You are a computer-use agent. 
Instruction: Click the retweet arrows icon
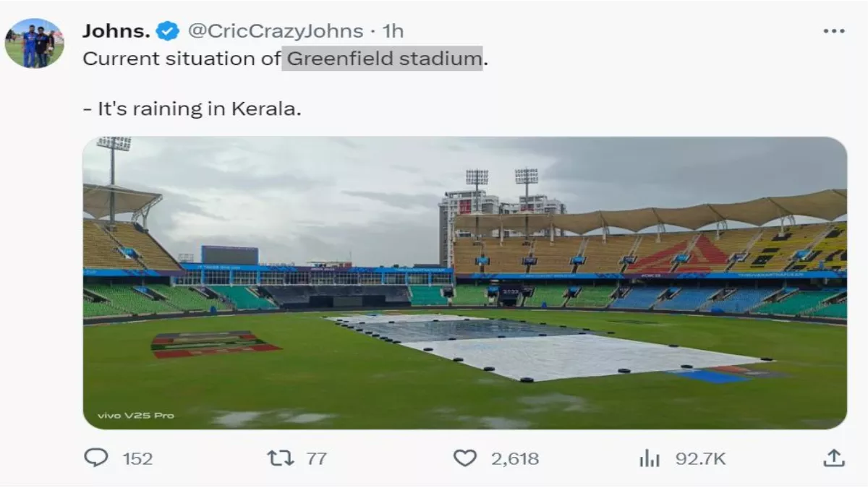tap(280, 458)
